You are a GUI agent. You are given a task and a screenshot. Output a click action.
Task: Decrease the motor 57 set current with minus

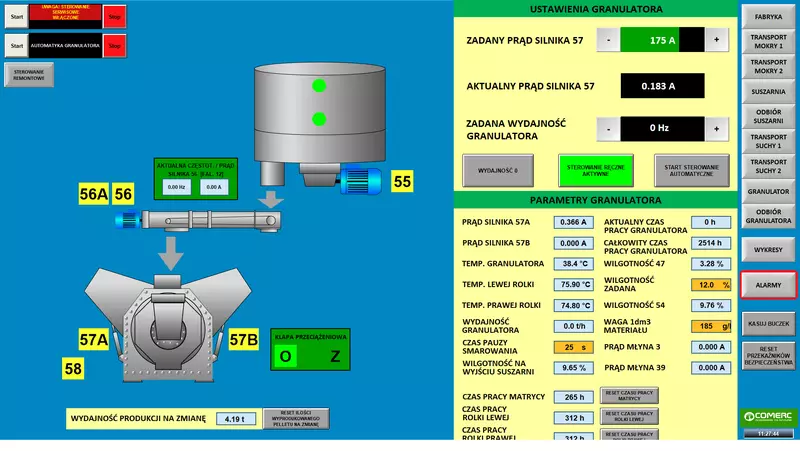pos(607,41)
